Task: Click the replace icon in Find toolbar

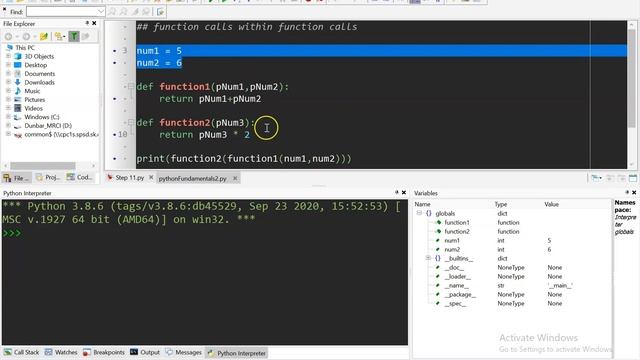Action: pos(146,12)
